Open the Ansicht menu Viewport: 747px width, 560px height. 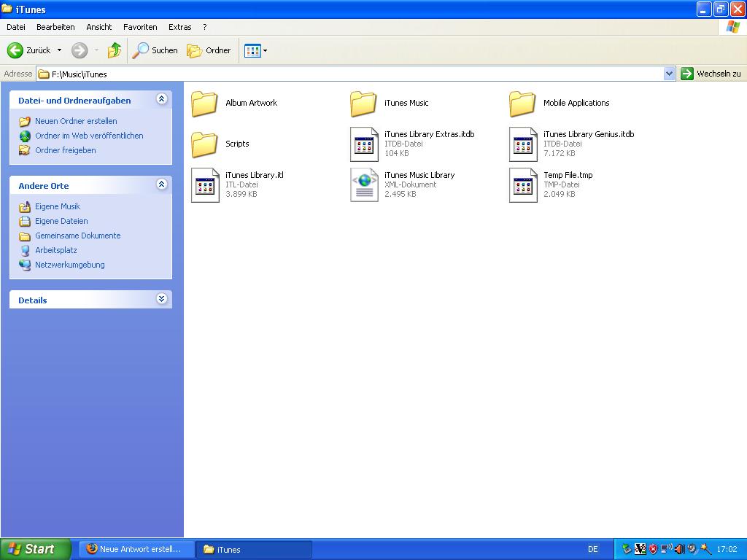(99, 27)
